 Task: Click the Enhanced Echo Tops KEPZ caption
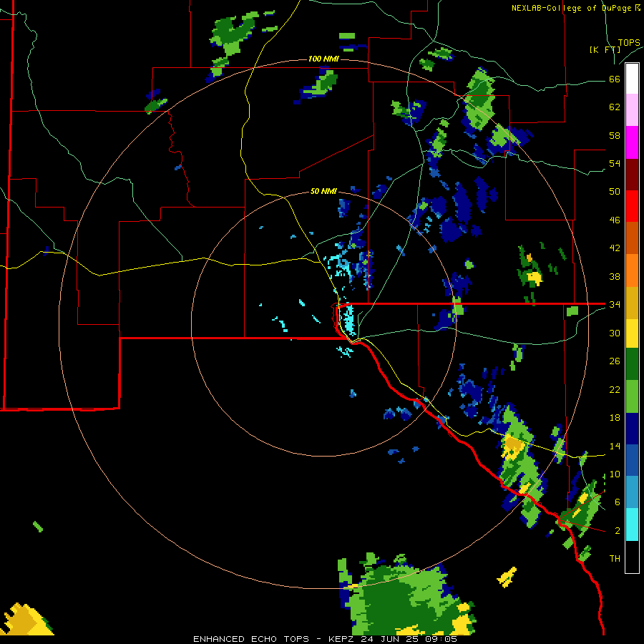pyautogui.click(x=325, y=639)
